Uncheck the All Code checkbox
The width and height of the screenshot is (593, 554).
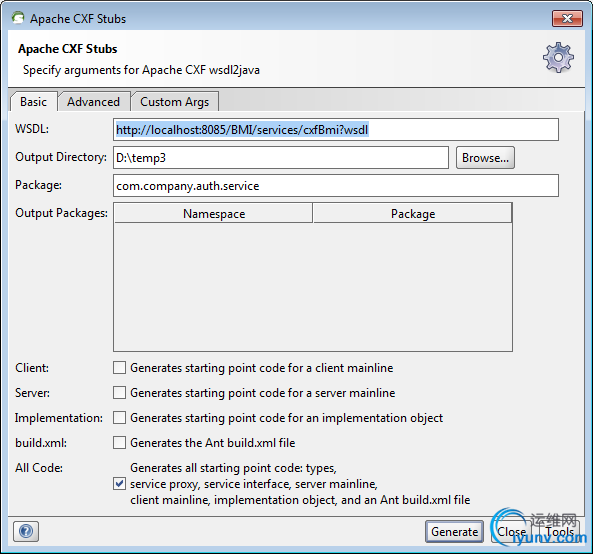(x=120, y=484)
